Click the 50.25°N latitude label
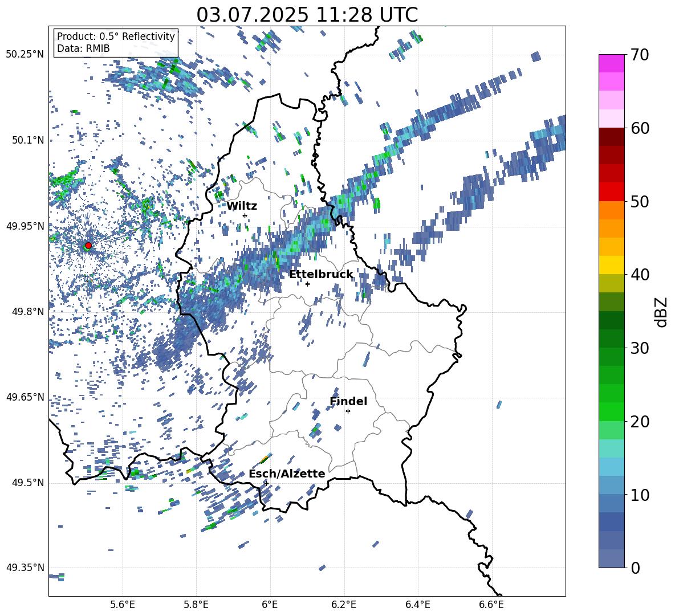Screen dimensions: 675x616 coord(25,55)
